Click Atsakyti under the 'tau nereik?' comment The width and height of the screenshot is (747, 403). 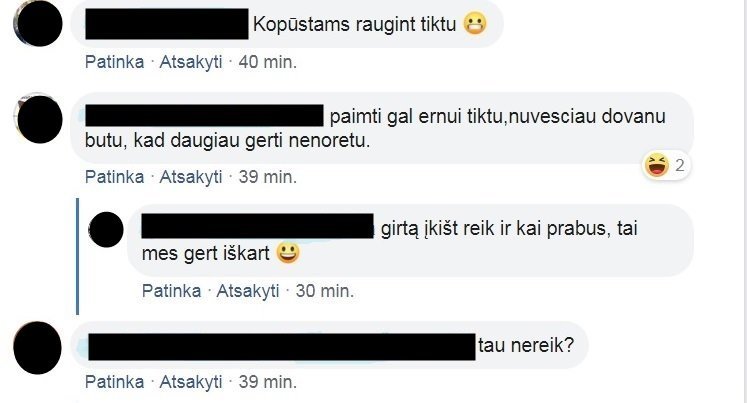click(191, 382)
